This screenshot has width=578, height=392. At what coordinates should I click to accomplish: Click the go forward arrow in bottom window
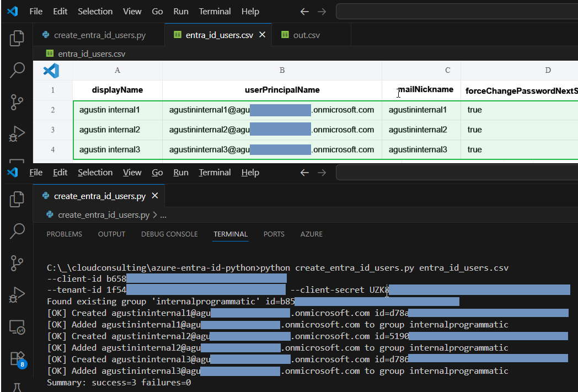pos(322,173)
